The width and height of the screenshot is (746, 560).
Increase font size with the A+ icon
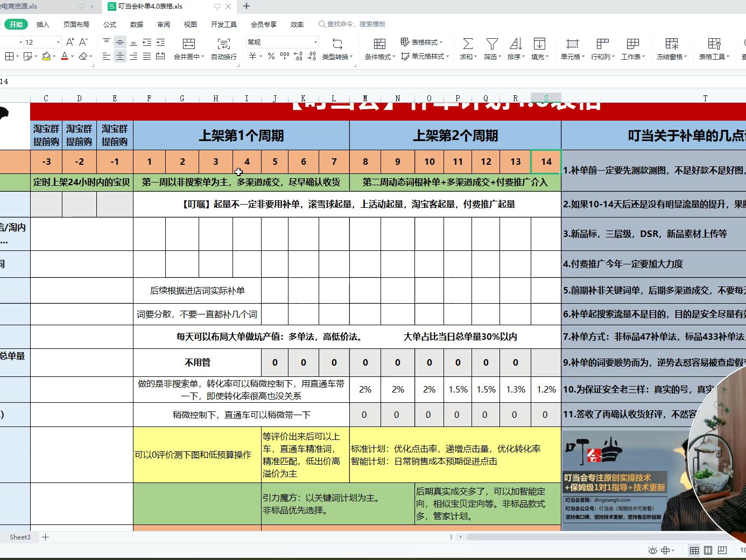click(x=70, y=42)
